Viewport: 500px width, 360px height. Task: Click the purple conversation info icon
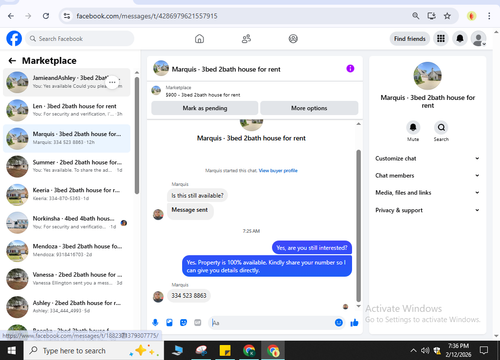pos(350,68)
